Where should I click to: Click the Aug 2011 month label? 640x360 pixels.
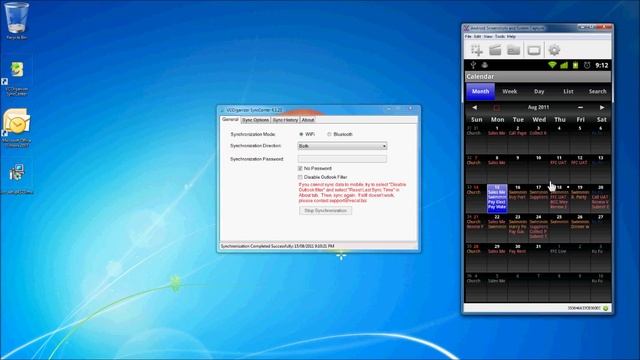[x=538, y=107]
